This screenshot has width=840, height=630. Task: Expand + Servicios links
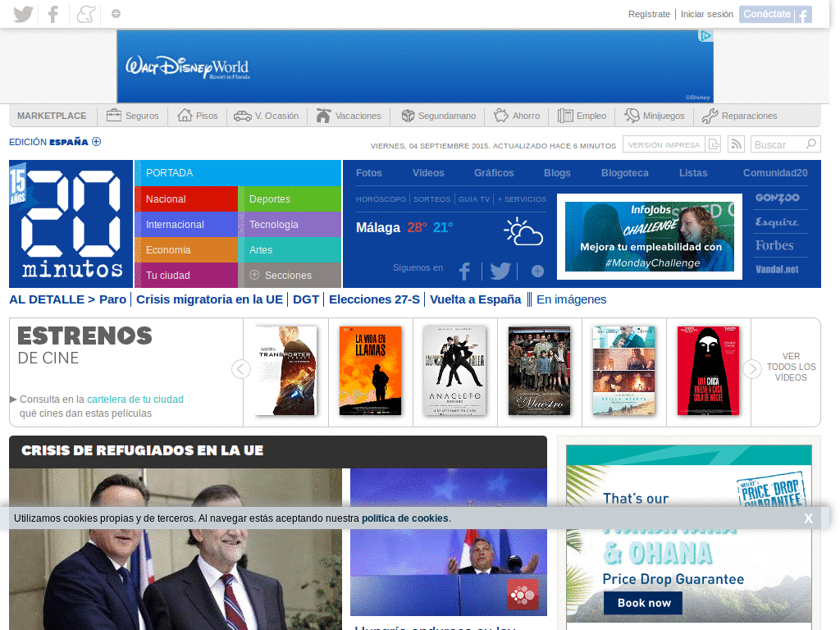coord(522,199)
